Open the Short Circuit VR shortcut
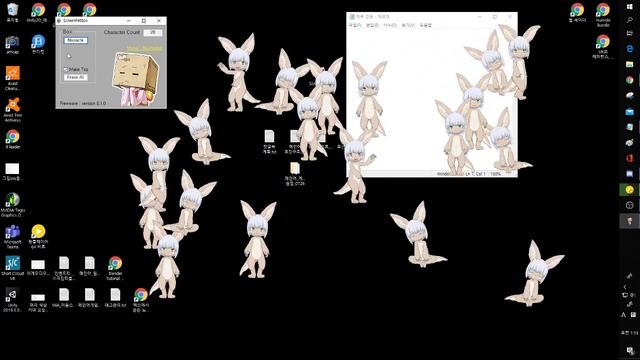Image resolution: width=640 pixels, height=360 pixels. click(12, 268)
